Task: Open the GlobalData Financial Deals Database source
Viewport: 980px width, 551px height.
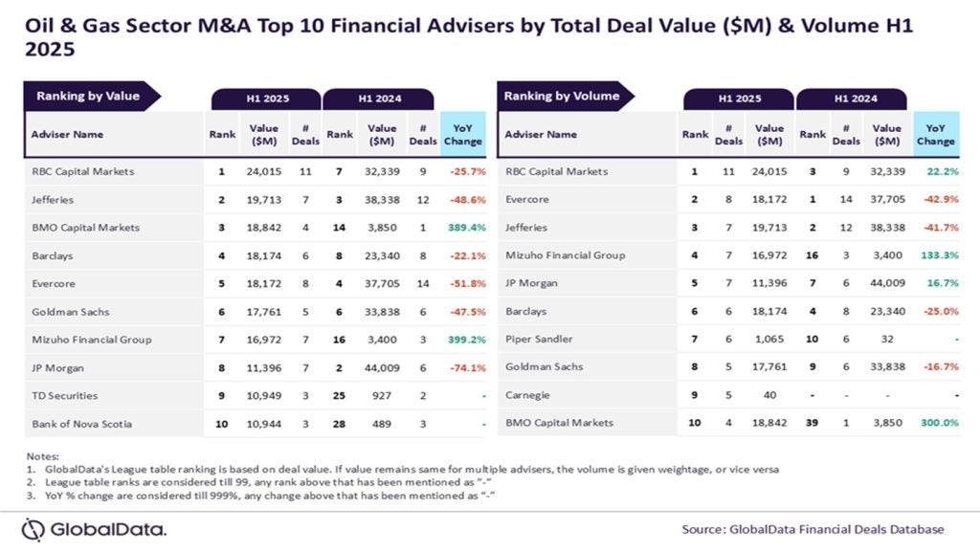Action: coord(813,529)
